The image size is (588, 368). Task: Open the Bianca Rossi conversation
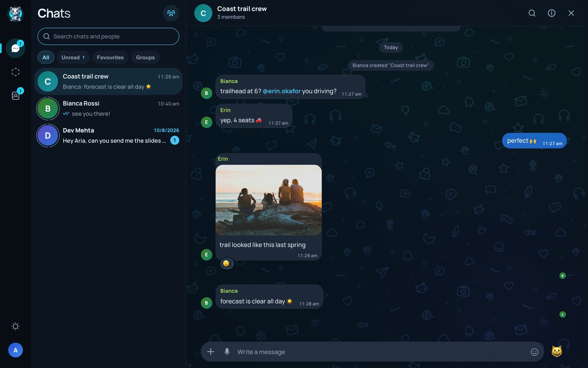point(108,109)
